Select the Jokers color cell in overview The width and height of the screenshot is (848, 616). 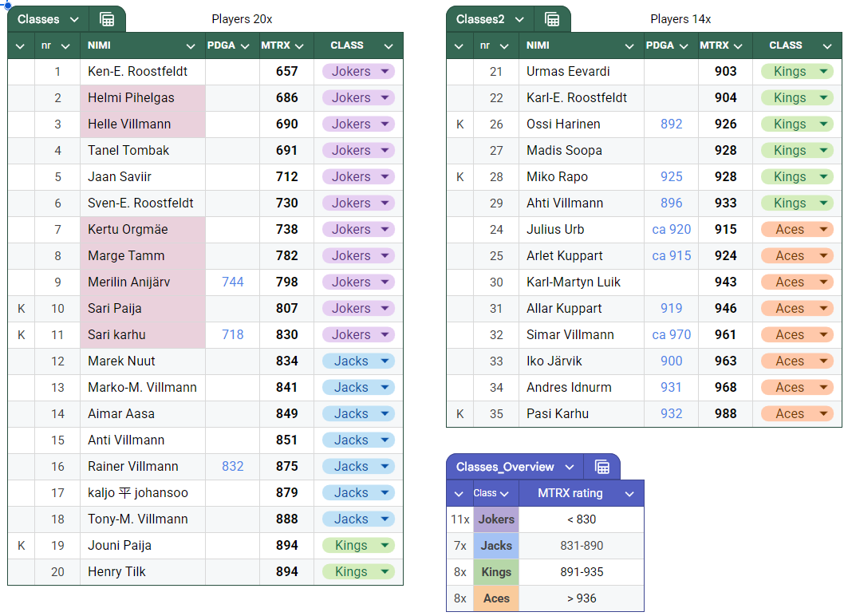[x=496, y=519]
